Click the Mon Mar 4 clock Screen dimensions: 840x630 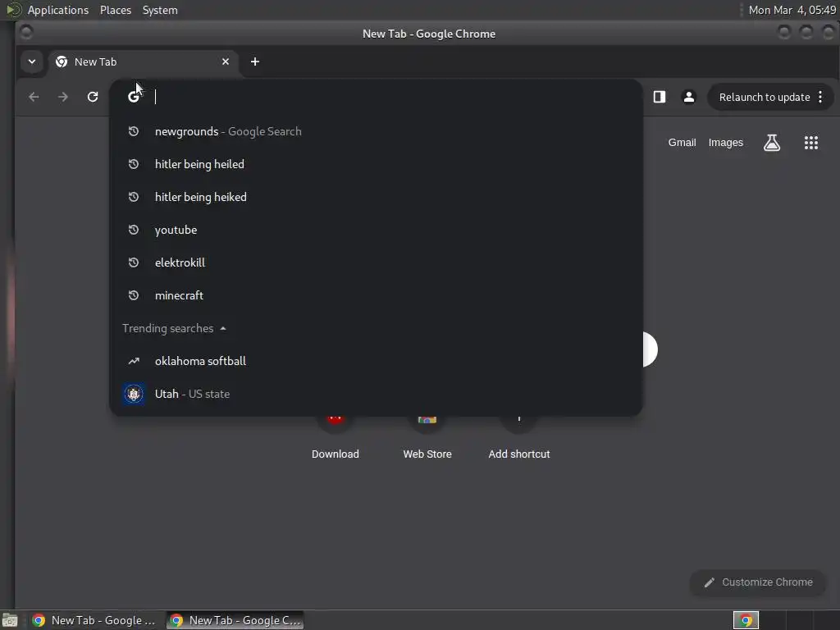[792, 10]
